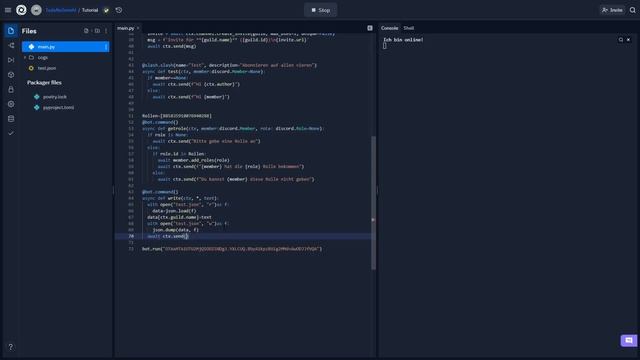Click the console output 'Ich bin online!'
Screen dimensions: 640x360
pos(403,40)
